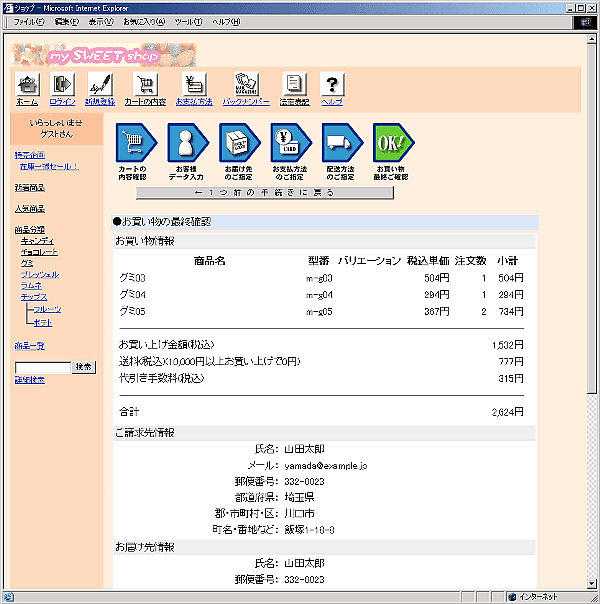Click the Internet Explorer throbber logo
Viewport: 600px width, 604px height.
585,22
